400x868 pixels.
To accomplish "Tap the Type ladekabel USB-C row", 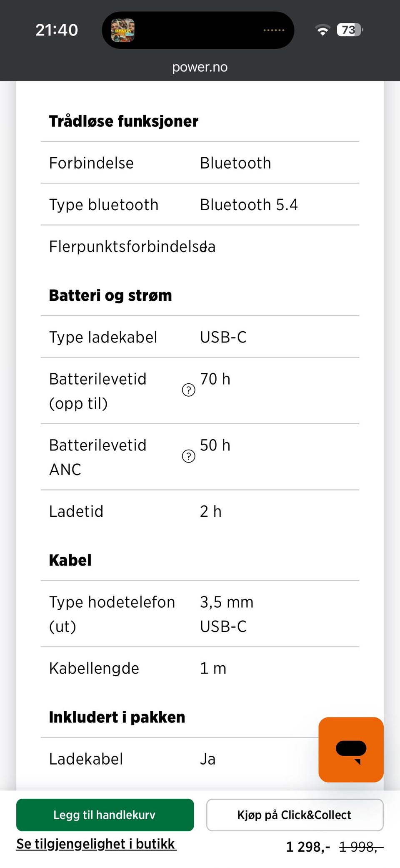I will 200,337.
